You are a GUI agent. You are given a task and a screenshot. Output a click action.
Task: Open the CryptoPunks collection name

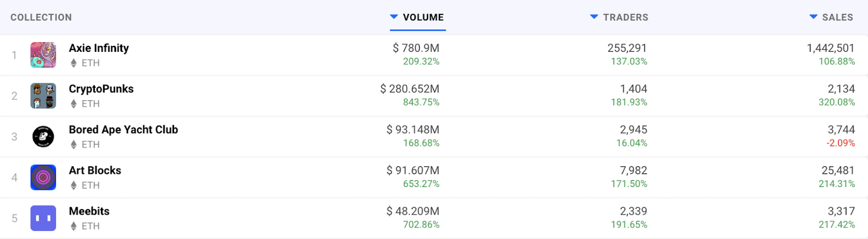101,89
